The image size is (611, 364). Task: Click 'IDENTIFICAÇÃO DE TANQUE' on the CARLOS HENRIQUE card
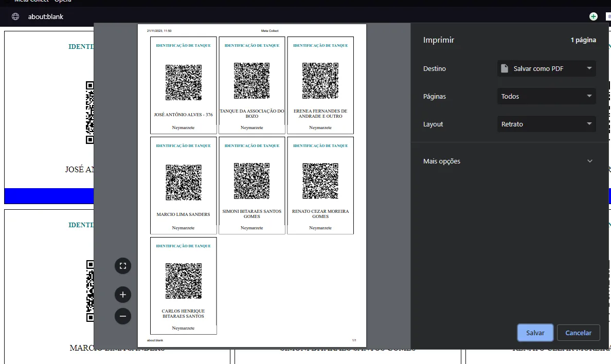[x=183, y=246]
